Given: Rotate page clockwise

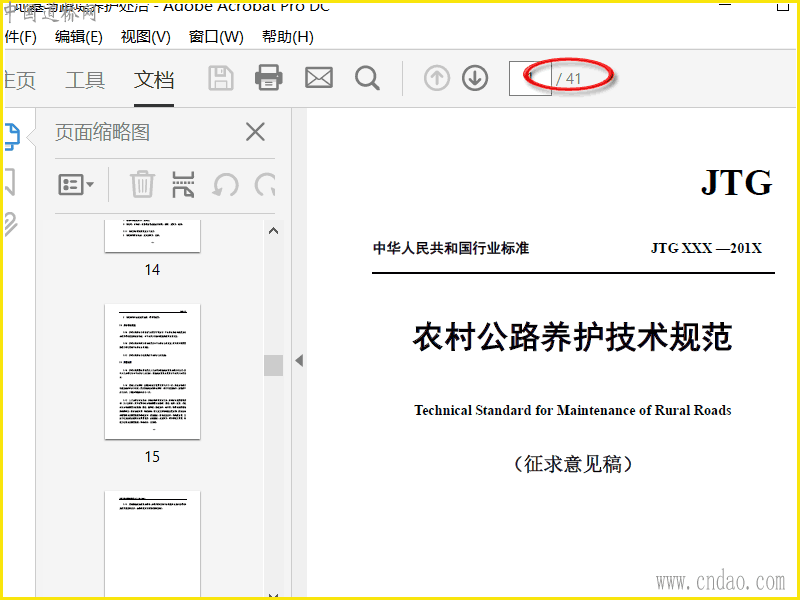Looking at the screenshot, I should point(265,184).
